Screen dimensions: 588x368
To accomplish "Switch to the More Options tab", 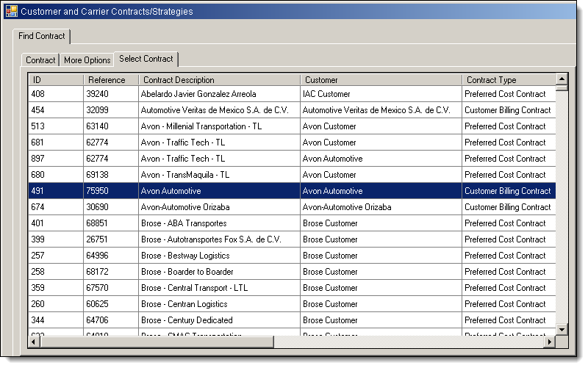I will click(87, 60).
